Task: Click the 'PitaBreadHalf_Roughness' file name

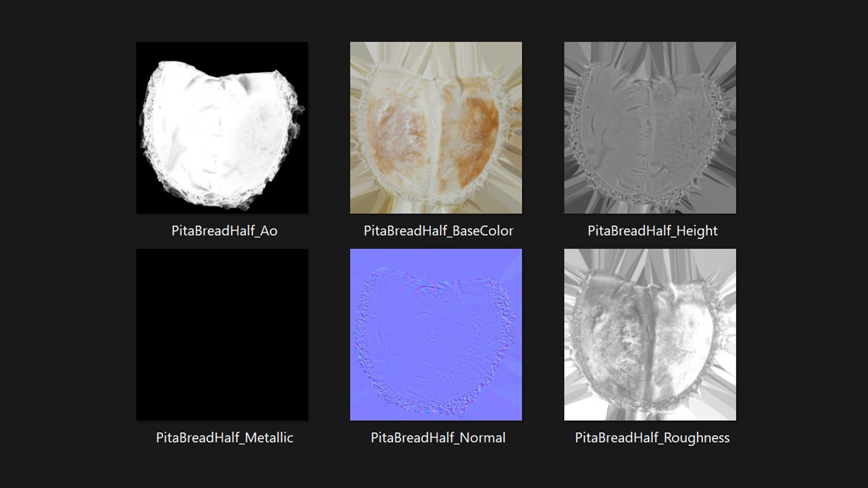Action: [x=652, y=438]
